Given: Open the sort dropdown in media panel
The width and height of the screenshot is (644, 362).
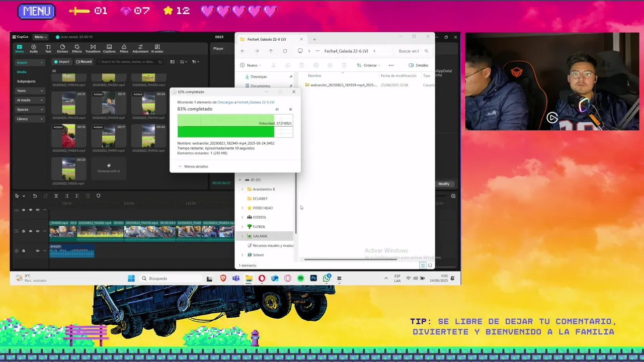Looking at the screenshot, I should pyautogui.click(x=183, y=62).
